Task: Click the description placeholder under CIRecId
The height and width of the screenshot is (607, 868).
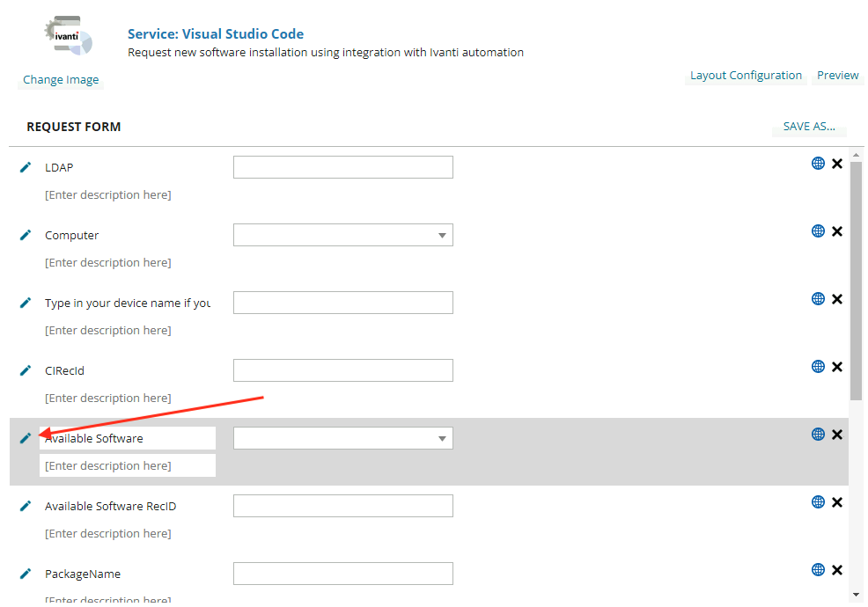Action: click(x=108, y=398)
